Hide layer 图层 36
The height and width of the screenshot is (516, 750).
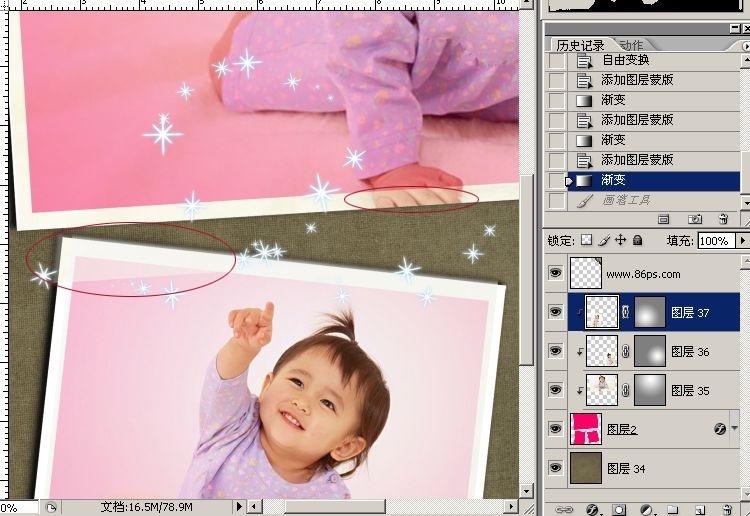click(x=555, y=351)
